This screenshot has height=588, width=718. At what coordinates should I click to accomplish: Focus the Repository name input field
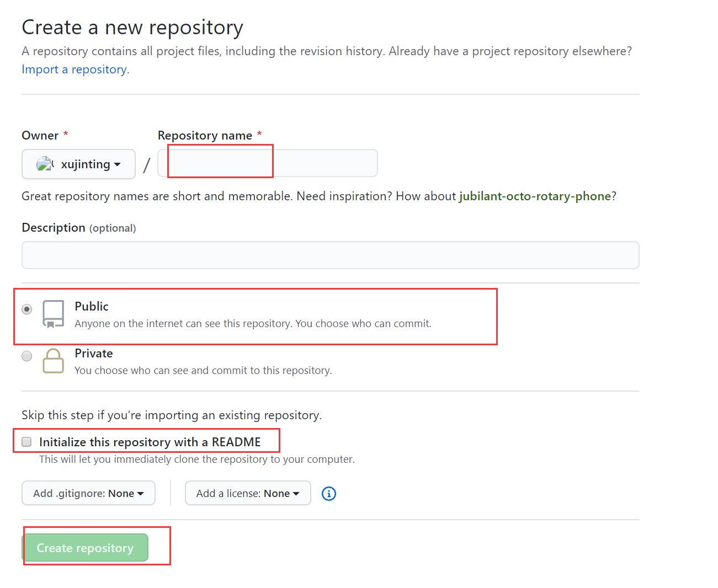tap(268, 163)
